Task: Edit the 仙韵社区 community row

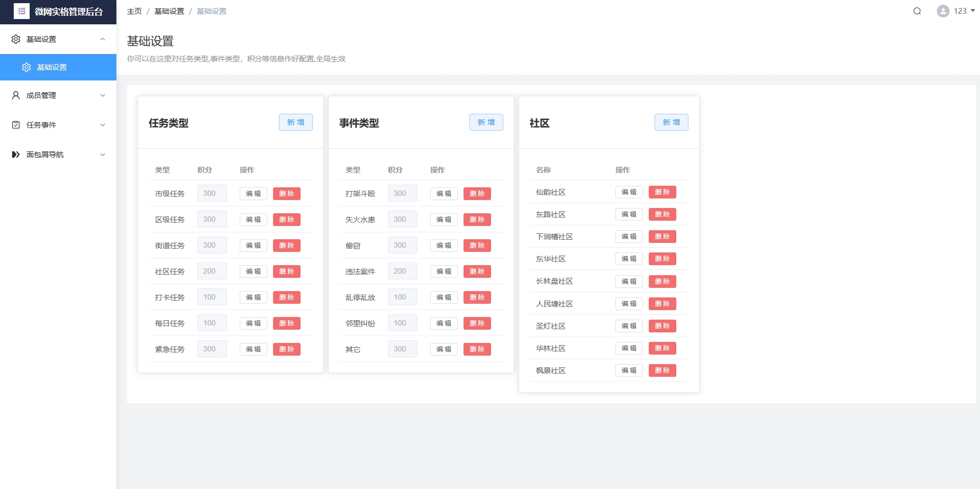Action: tap(629, 192)
